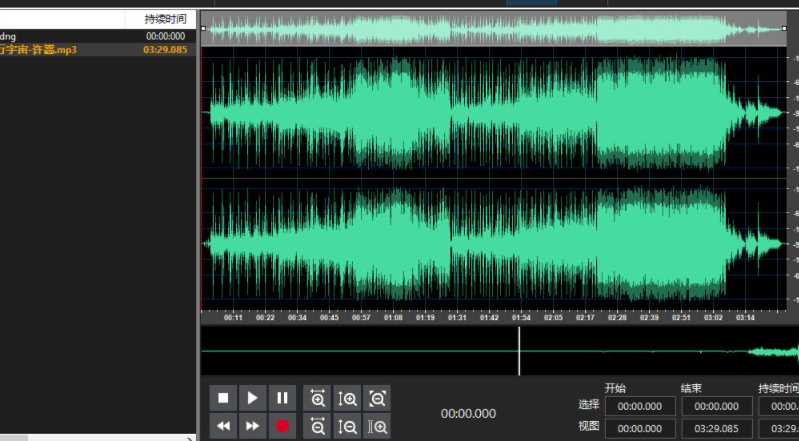Start playing the audio track

pyautogui.click(x=253, y=398)
